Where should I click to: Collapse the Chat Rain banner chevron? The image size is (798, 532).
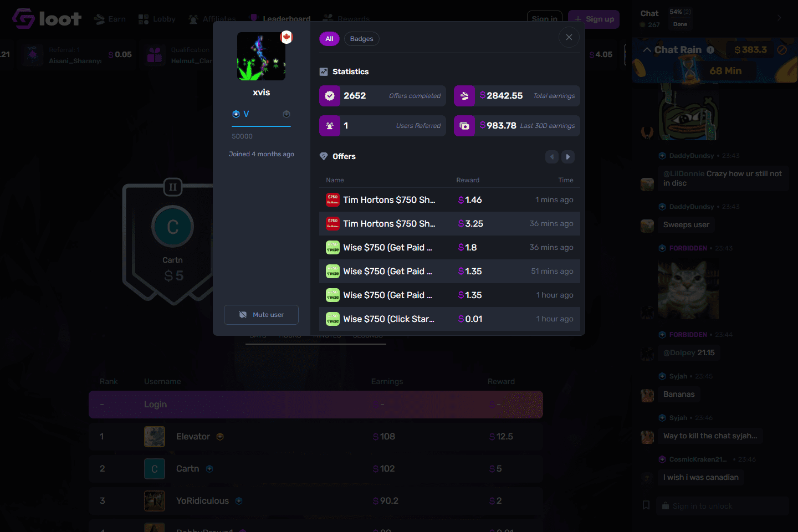tap(647, 50)
